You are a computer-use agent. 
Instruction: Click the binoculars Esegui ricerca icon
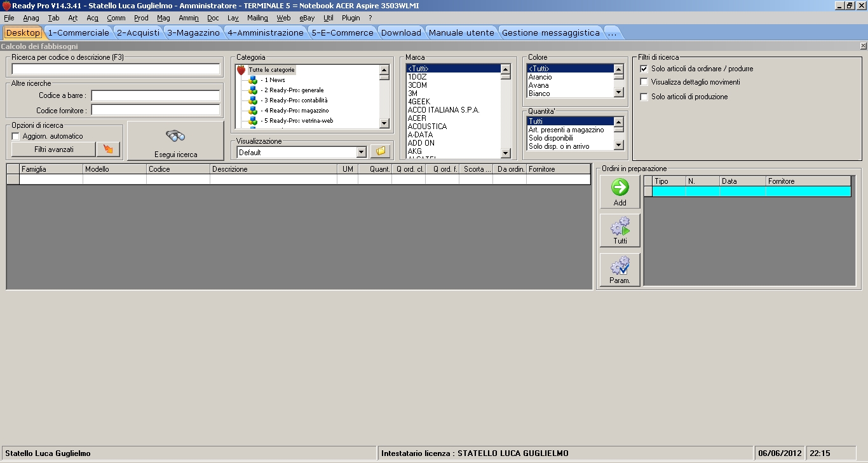tap(175, 136)
